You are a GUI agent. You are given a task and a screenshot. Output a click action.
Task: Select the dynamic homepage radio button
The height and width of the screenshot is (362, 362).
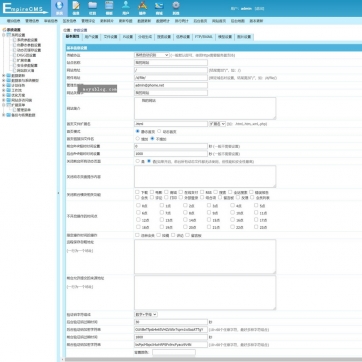(x=159, y=131)
